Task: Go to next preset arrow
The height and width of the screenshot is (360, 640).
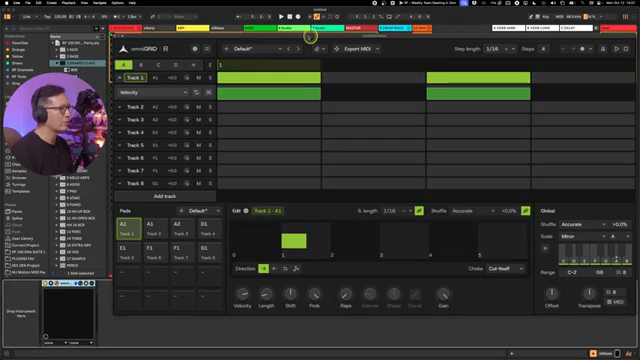Action: pyautogui.click(x=298, y=49)
